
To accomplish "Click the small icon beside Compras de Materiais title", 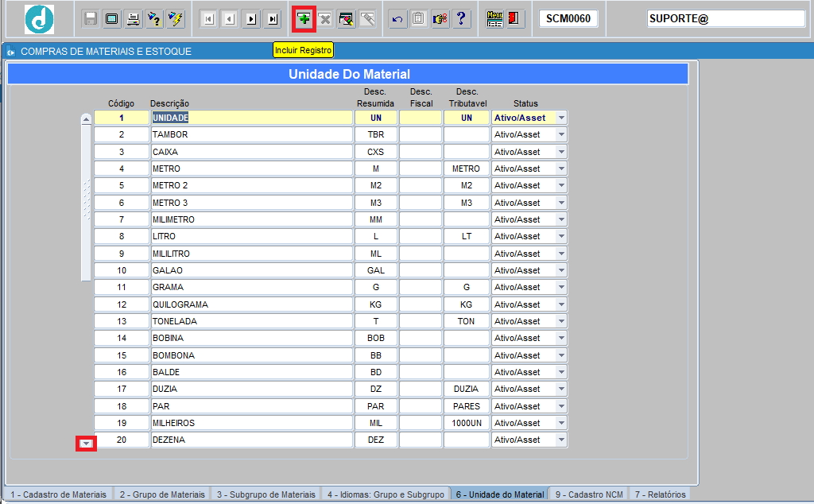I will pos(10,52).
